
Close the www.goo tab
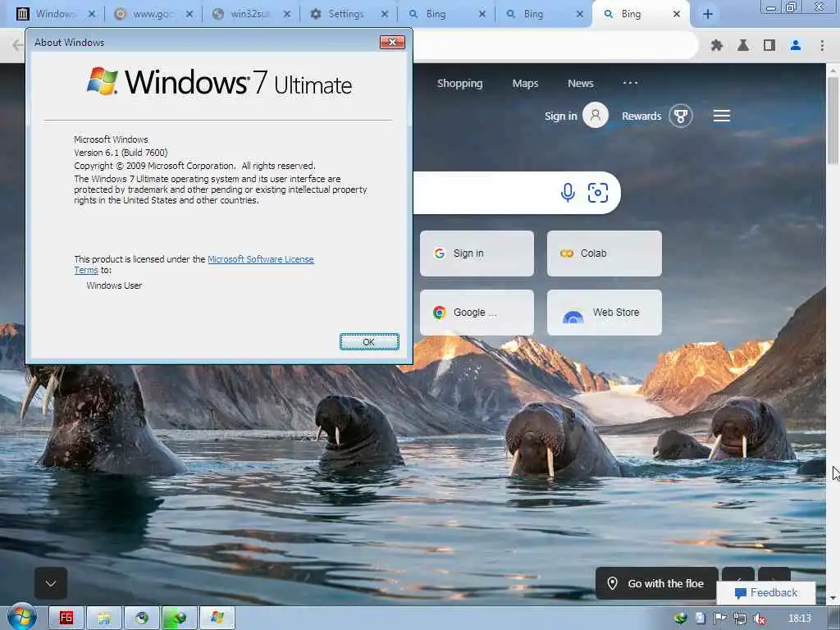(x=189, y=15)
